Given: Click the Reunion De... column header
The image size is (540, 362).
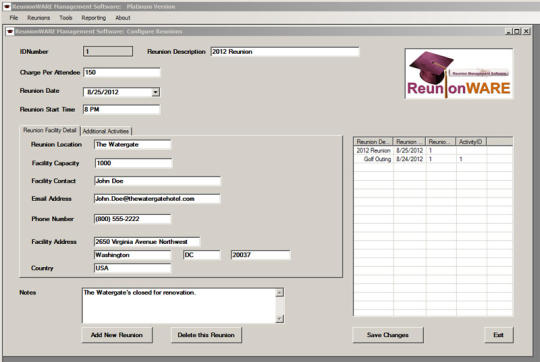Looking at the screenshot, I should 373,142.
